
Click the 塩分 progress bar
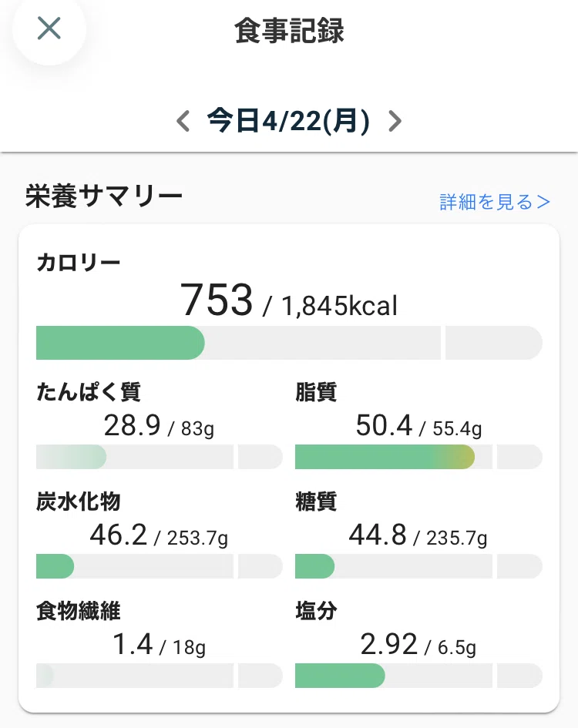click(418, 676)
